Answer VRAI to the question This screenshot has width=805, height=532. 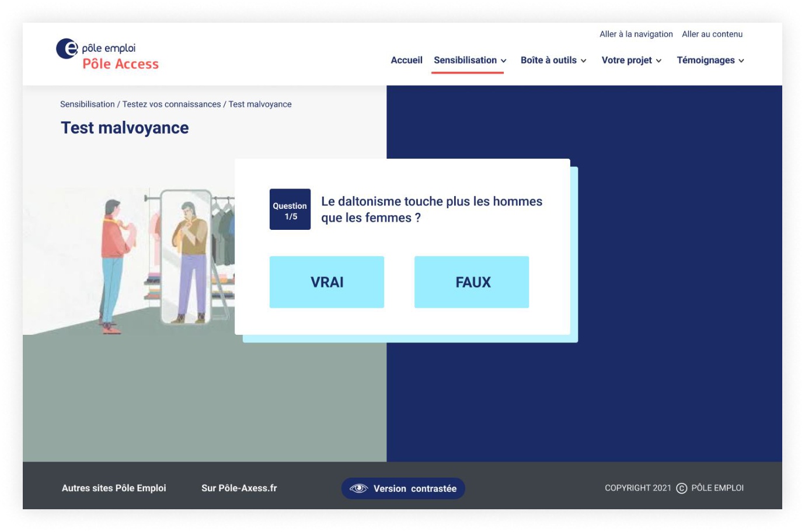click(x=327, y=282)
